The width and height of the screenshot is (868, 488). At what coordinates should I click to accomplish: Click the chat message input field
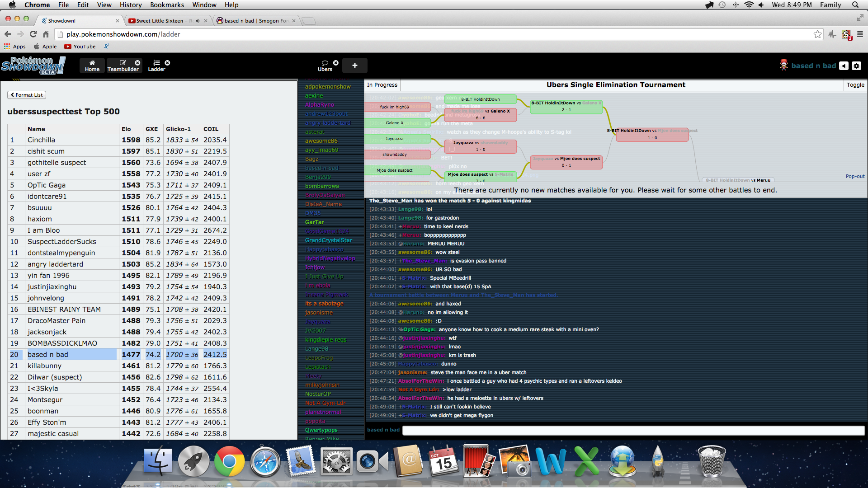[x=633, y=430]
